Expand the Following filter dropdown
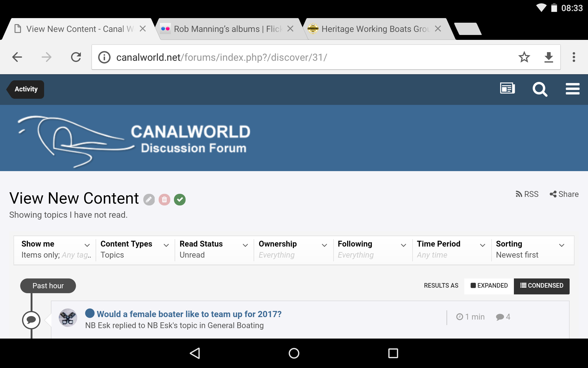Viewport: 588px width, 368px height. coord(372,250)
